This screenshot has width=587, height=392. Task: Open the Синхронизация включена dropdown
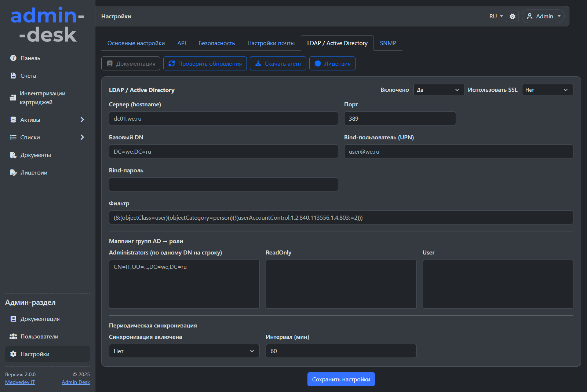coord(184,351)
